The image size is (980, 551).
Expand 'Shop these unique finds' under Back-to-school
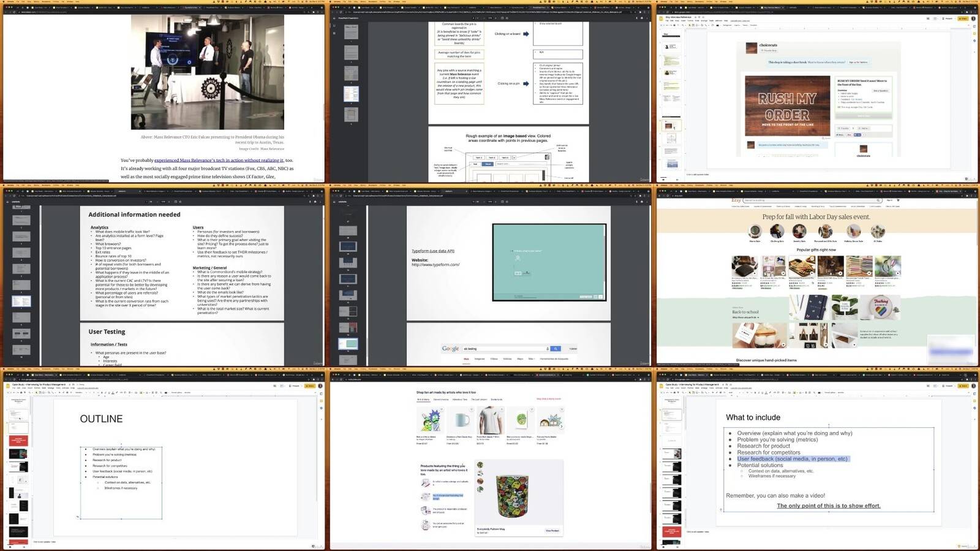point(745,317)
